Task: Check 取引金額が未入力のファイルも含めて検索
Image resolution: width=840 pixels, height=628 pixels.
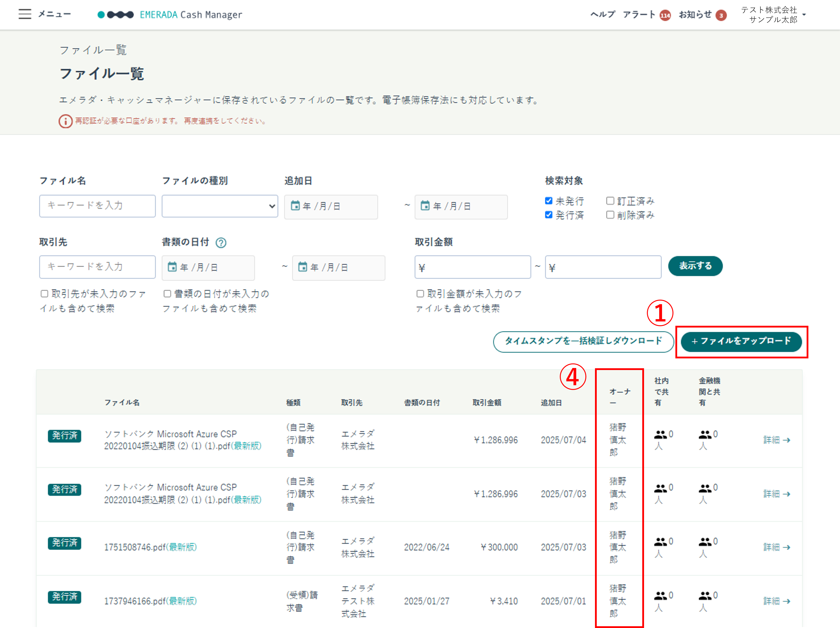Action: pyautogui.click(x=420, y=294)
